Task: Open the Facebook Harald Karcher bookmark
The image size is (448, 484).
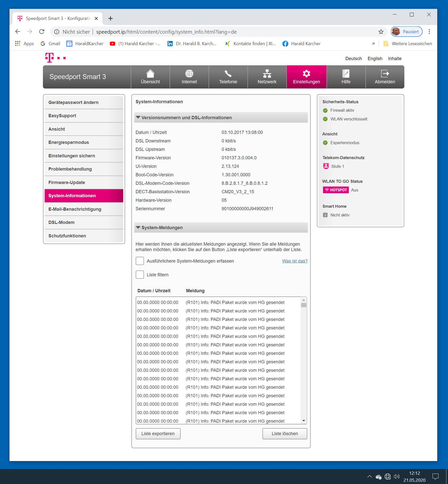Action: click(301, 44)
